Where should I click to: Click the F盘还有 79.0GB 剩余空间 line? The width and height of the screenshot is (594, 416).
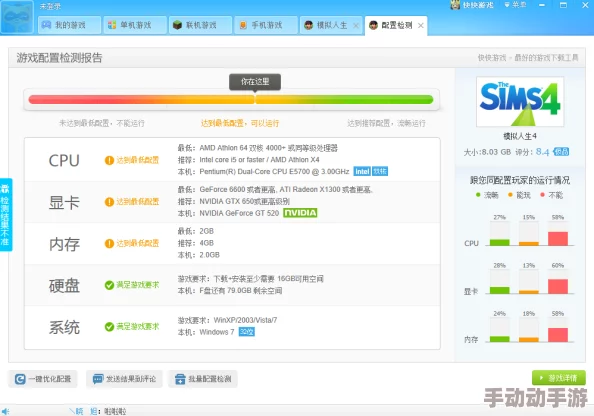click(x=230, y=291)
